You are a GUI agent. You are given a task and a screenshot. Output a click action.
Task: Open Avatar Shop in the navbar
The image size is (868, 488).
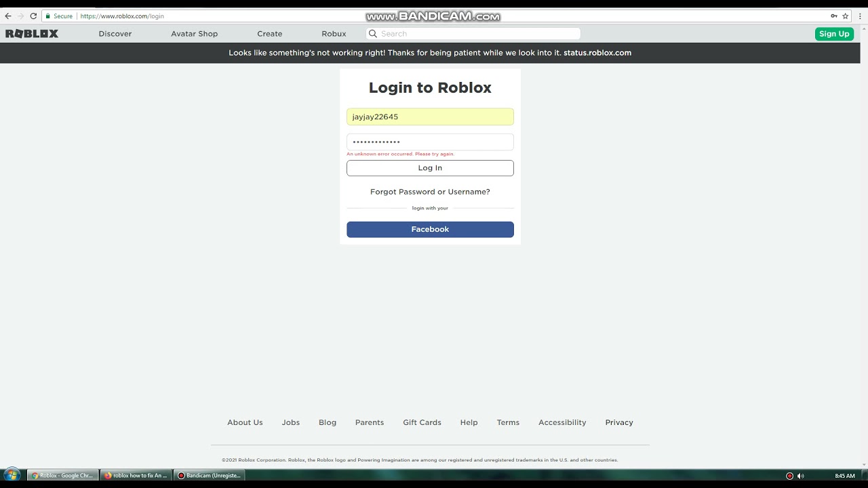[x=195, y=33]
